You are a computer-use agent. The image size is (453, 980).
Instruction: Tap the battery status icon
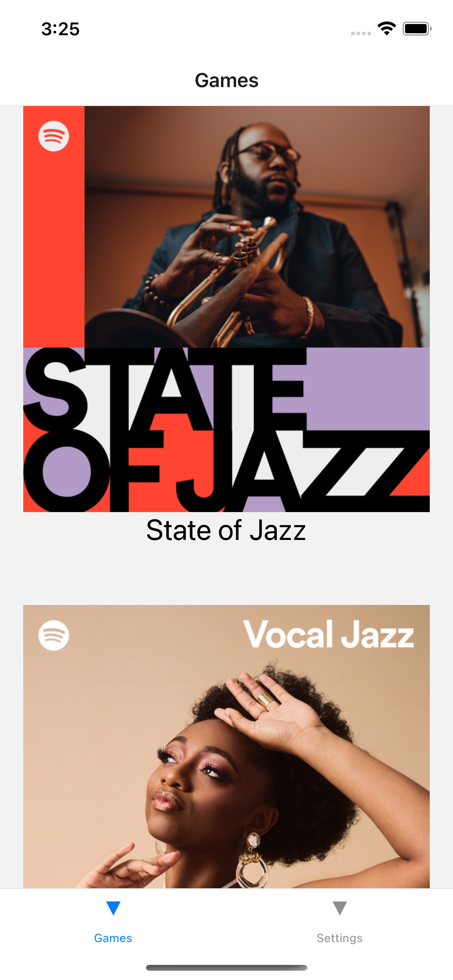pyautogui.click(x=417, y=29)
